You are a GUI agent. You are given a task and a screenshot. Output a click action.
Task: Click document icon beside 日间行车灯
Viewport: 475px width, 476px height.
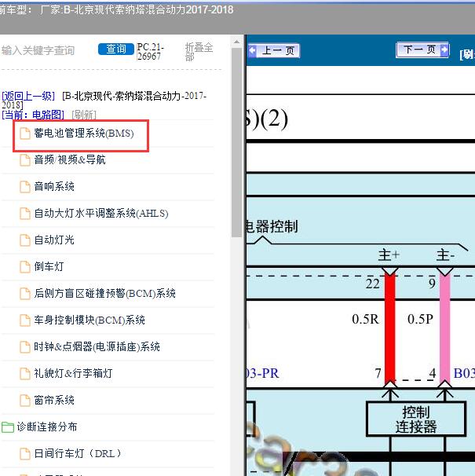[x=25, y=454]
